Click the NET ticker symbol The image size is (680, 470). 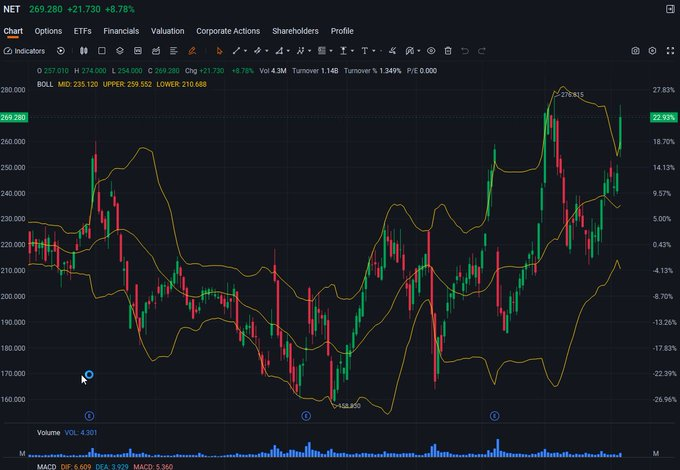12,9
